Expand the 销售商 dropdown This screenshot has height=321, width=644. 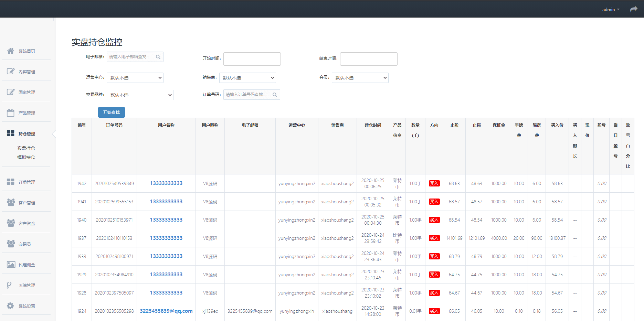click(247, 78)
